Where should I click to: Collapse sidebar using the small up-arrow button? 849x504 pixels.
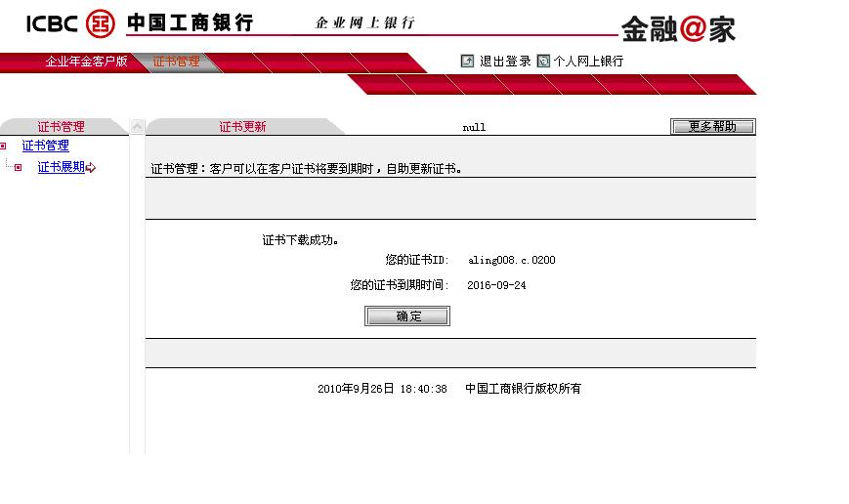(137, 126)
